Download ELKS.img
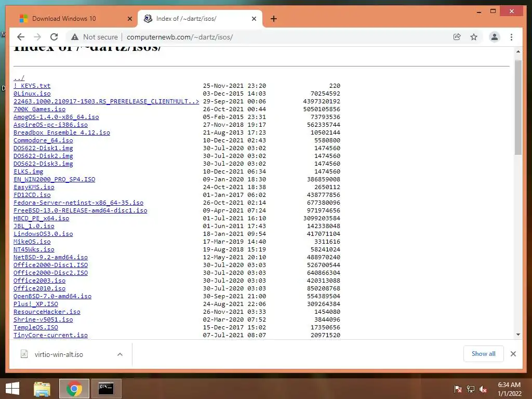The image size is (532, 399). pyautogui.click(x=28, y=171)
